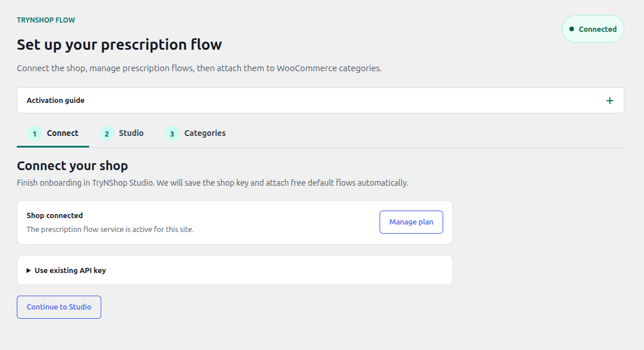Expand the Use existing API key section
644x350 pixels.
234,270
